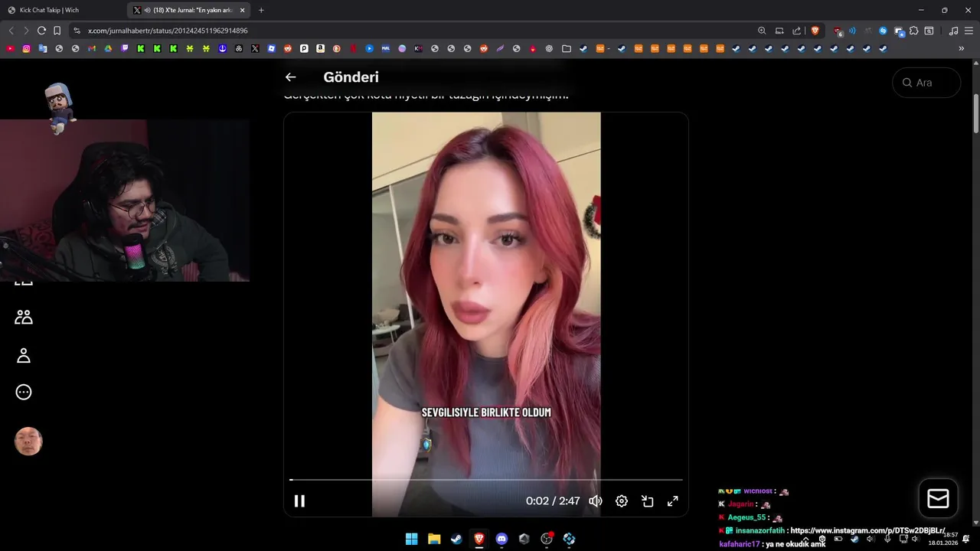Pause the X video
This screenshot has height=551, width=980.
(x=299, y=501)
